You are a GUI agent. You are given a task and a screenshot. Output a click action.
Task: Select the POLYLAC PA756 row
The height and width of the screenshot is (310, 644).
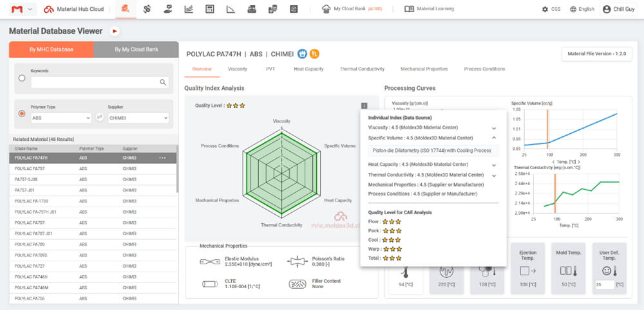[x=93, y=299]
